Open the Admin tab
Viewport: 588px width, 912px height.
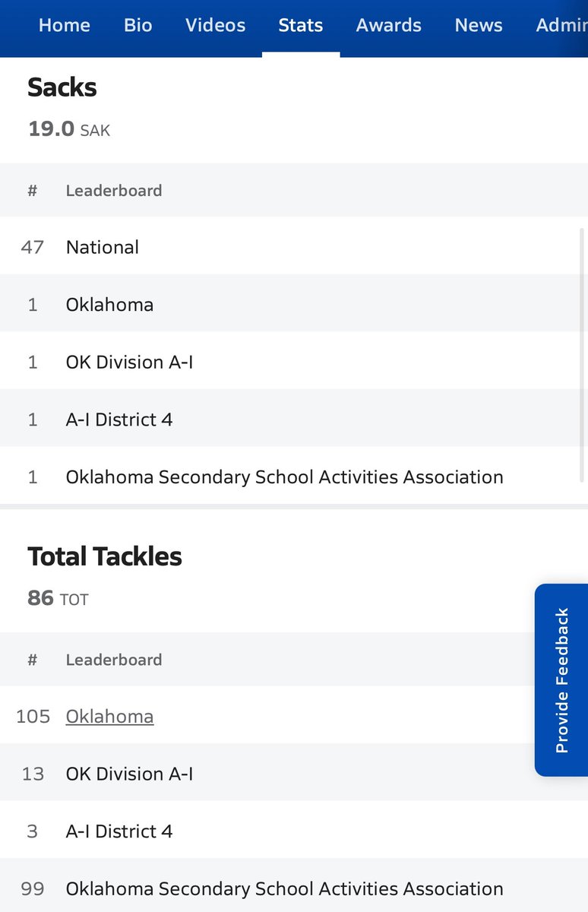561,25
